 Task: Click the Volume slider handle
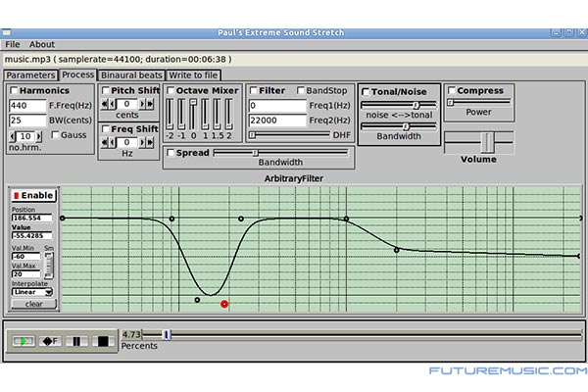point(487,142)
